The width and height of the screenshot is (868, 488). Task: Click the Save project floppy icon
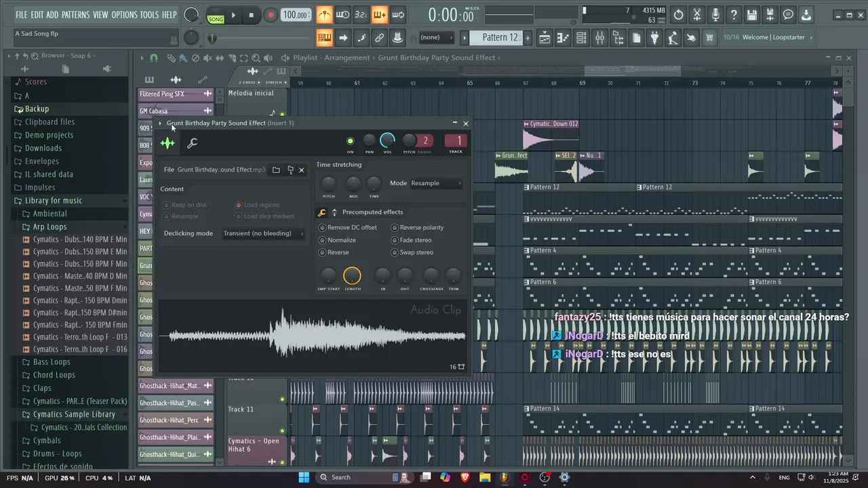pyautogui.click(x=751, y=15)
